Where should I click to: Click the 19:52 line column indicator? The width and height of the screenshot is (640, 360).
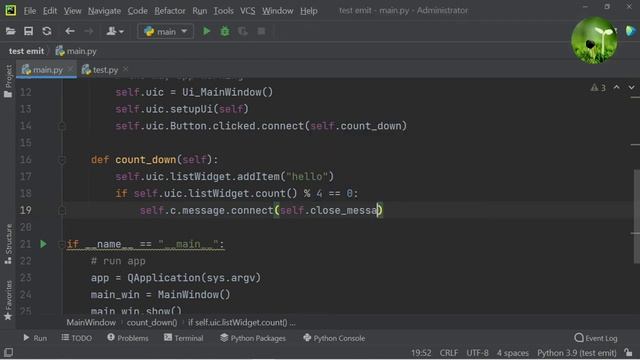pos(421,353)
